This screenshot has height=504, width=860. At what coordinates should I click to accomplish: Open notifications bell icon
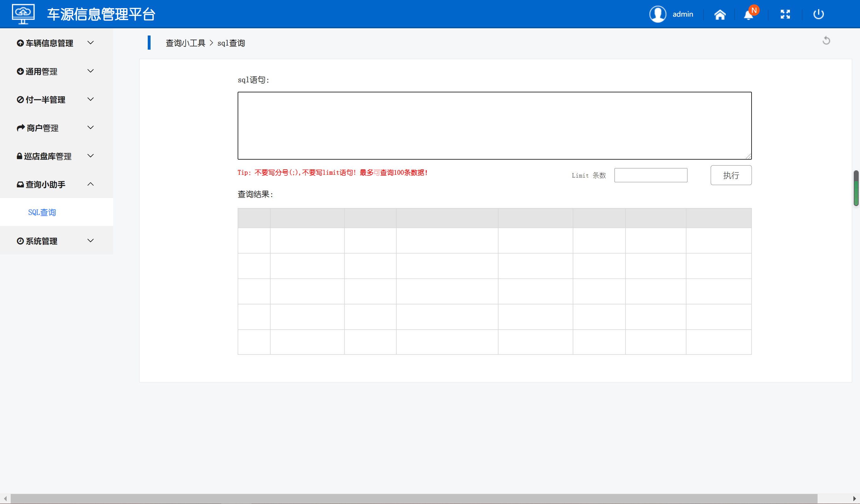(x=748, y=15)
